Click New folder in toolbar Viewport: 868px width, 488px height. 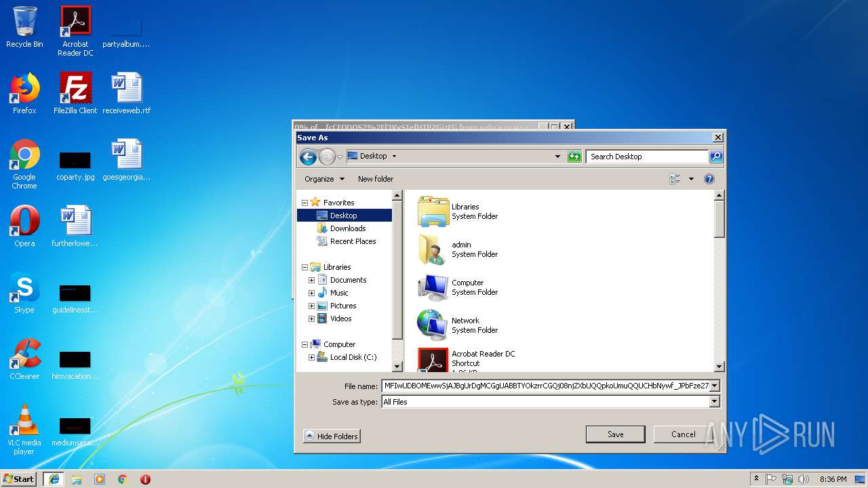pyautogui.click(x=376, y=179)
